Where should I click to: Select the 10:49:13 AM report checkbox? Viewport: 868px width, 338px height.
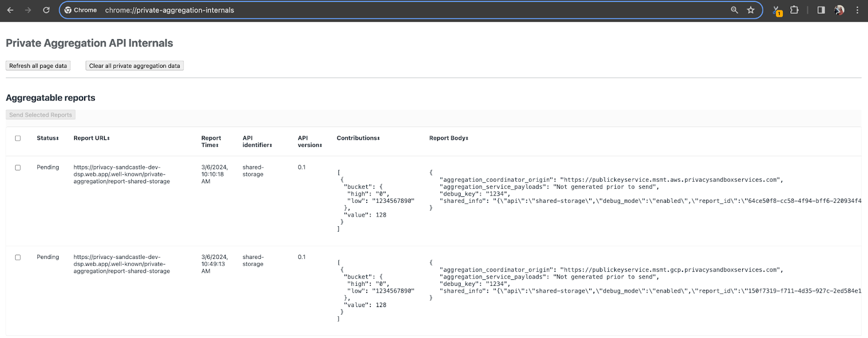pos(18,258)
